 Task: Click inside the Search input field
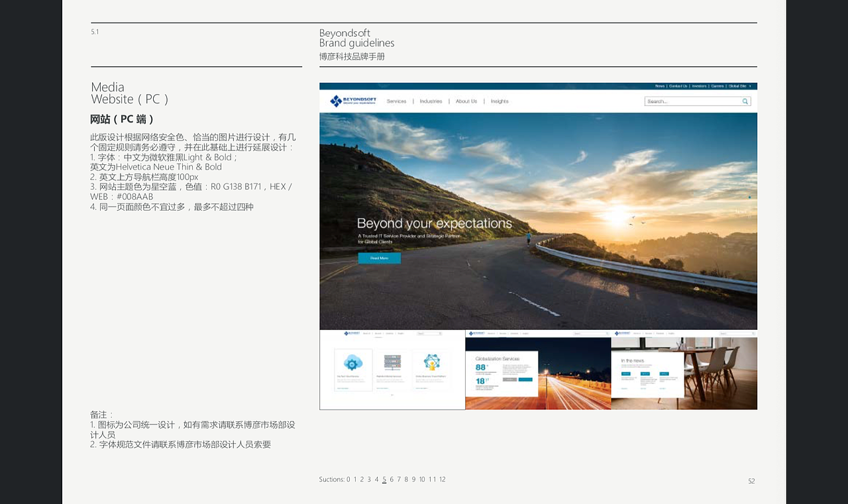click(x=682, y=101)
